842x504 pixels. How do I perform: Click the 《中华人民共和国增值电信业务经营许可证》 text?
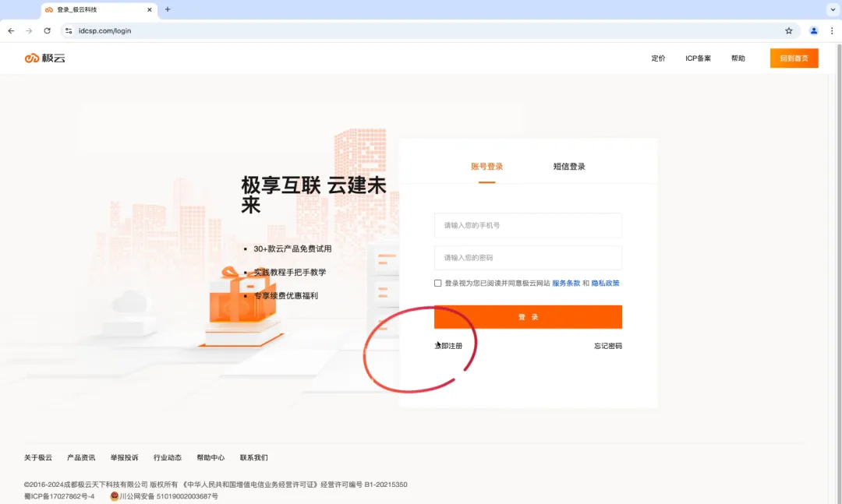(249, 485)
